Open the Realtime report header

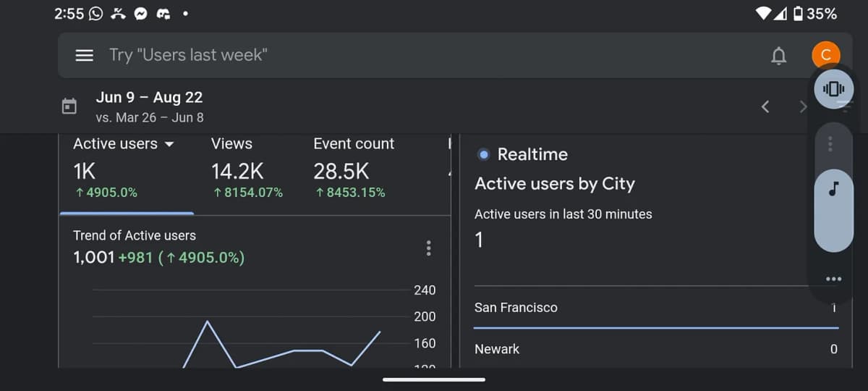(532, 154)
